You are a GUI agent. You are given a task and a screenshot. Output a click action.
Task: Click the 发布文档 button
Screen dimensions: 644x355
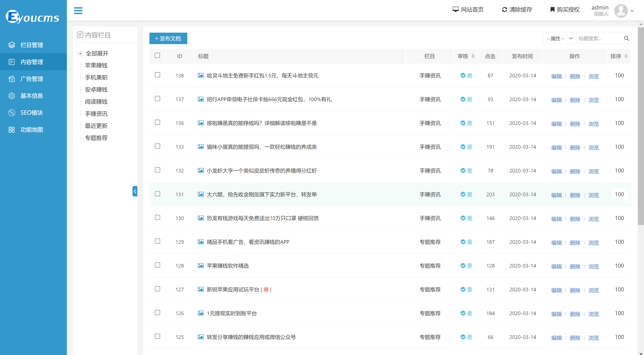click(x=168, y=38)
